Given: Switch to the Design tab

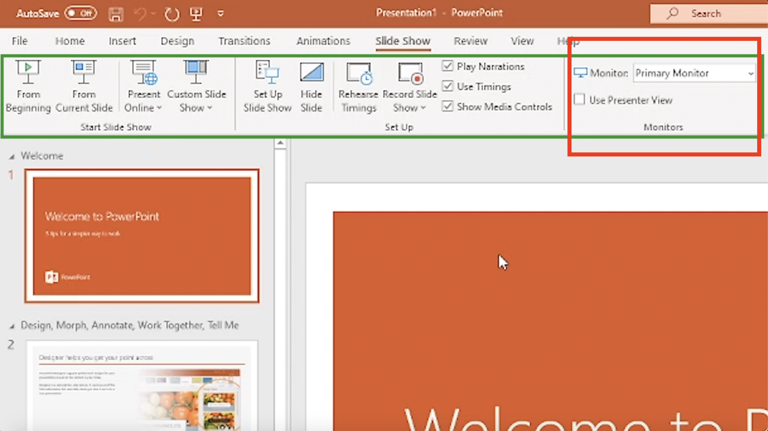Looking at the screenshot, I should 177,41.
